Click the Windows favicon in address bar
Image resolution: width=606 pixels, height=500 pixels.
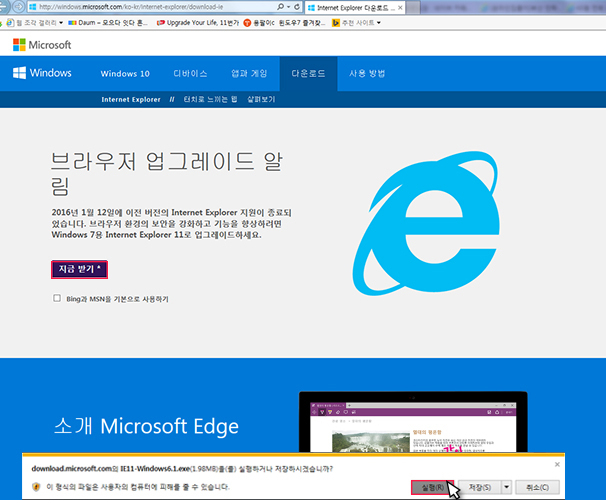(32, 7)
